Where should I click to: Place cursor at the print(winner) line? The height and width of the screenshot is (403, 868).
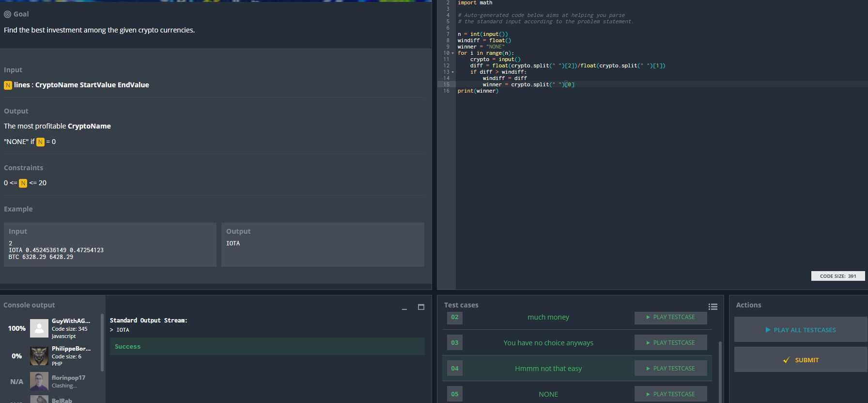coord(478,91)
